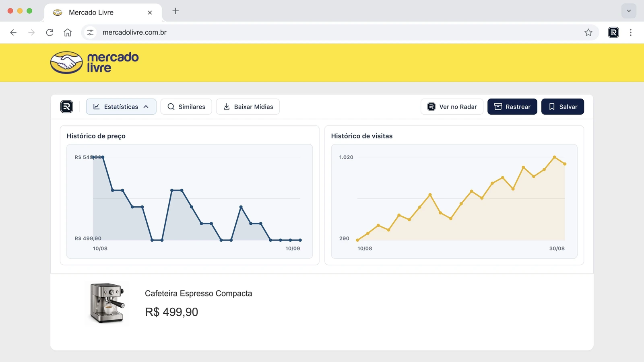Save the product with Salvar button
644x362 pixels.
(563, 107)
